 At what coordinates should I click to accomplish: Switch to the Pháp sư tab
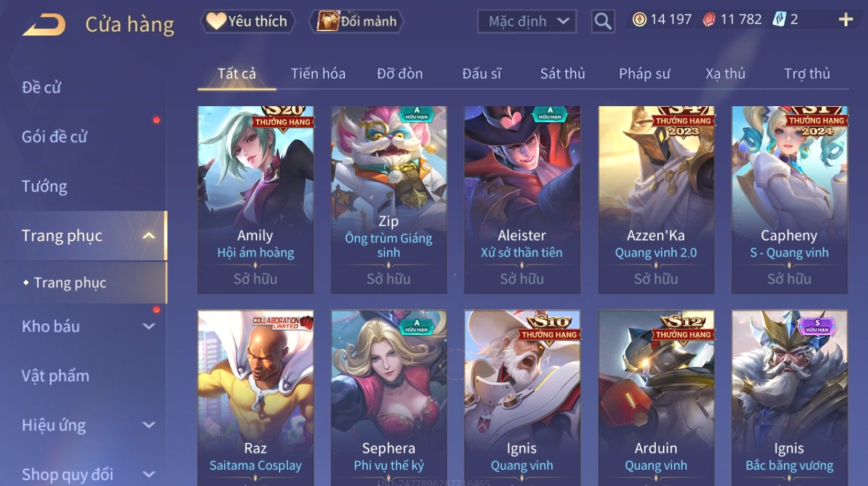(x=644, y=74)
